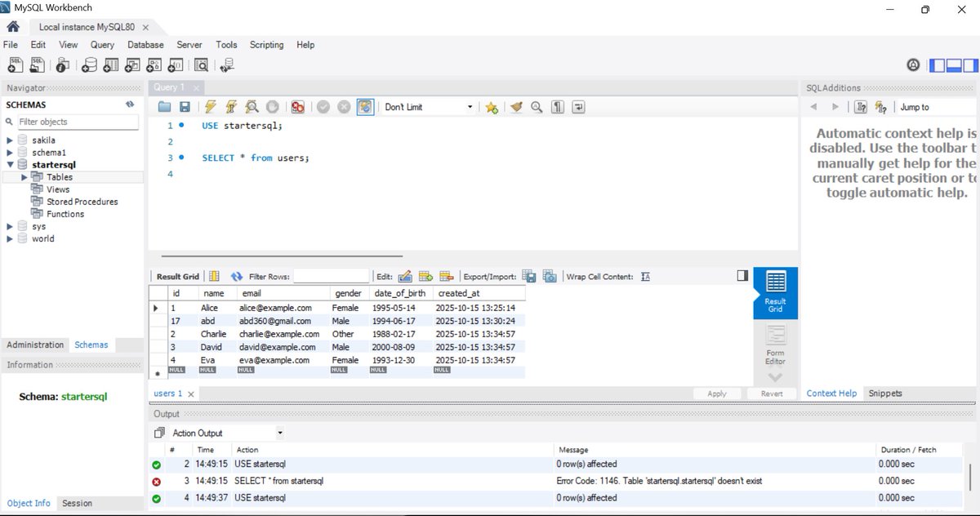Reconnect to DBMS icon
This screenshot has height=516, width=980.
[x=227, y=65]
